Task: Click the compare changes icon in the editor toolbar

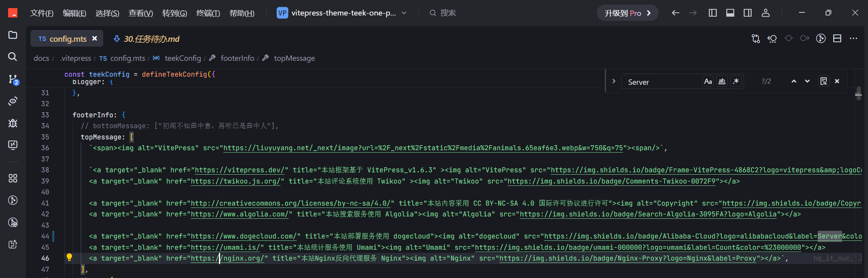Action: [756, 38]
